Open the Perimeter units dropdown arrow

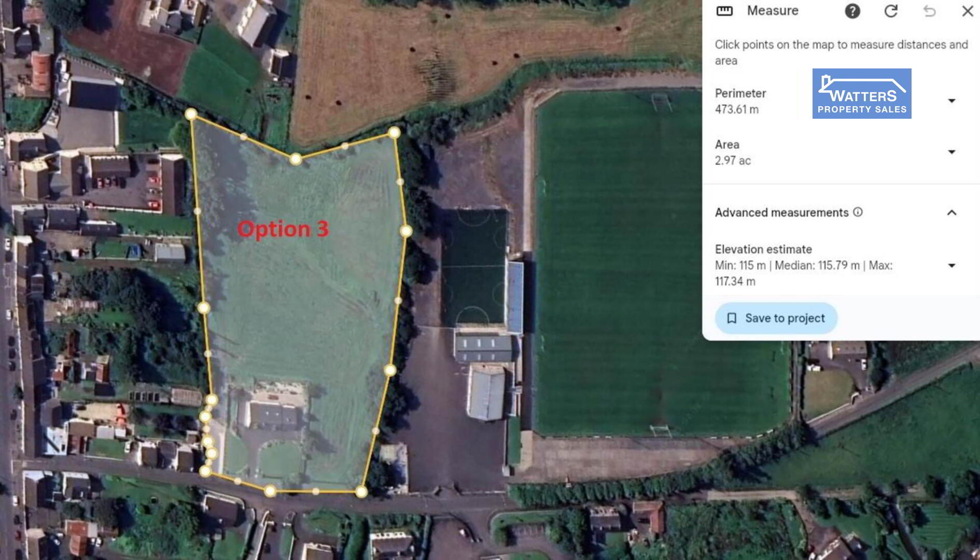951,101
